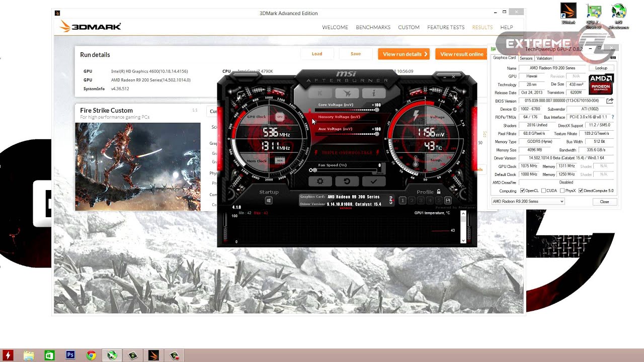Screen dimensions: 644x362
Task: Open Afterburner settings gear button
Action: (x=320, y=181)
